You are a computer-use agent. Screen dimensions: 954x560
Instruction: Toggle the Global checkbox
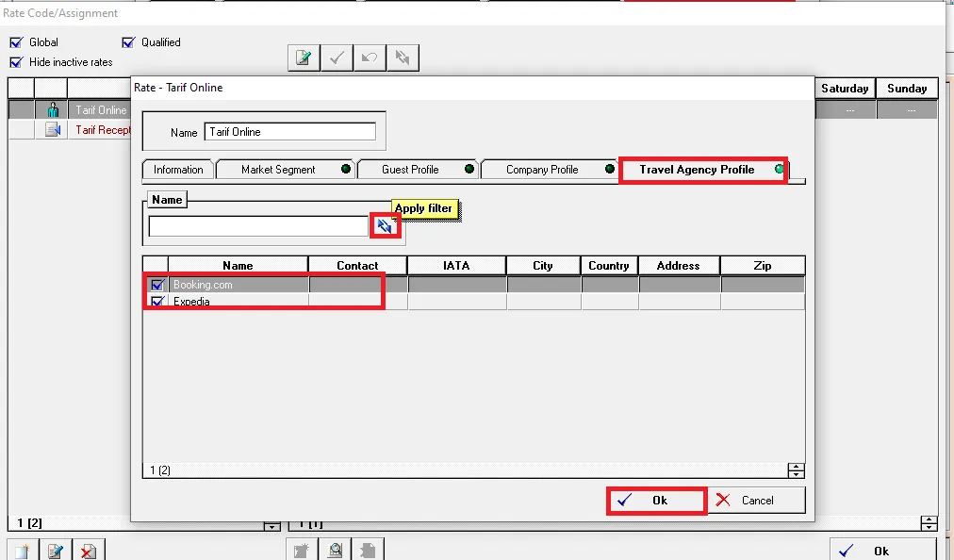tap(16, 42)
